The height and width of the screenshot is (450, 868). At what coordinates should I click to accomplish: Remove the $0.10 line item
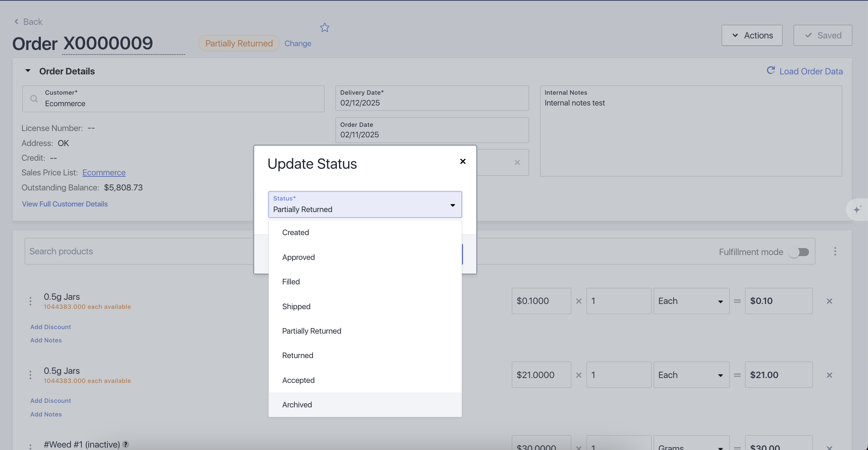(830, 301)
